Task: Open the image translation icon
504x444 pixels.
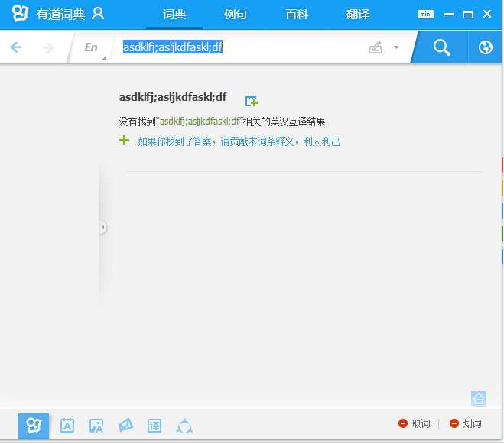Action: pyautogui.click(x=96, y=426)
